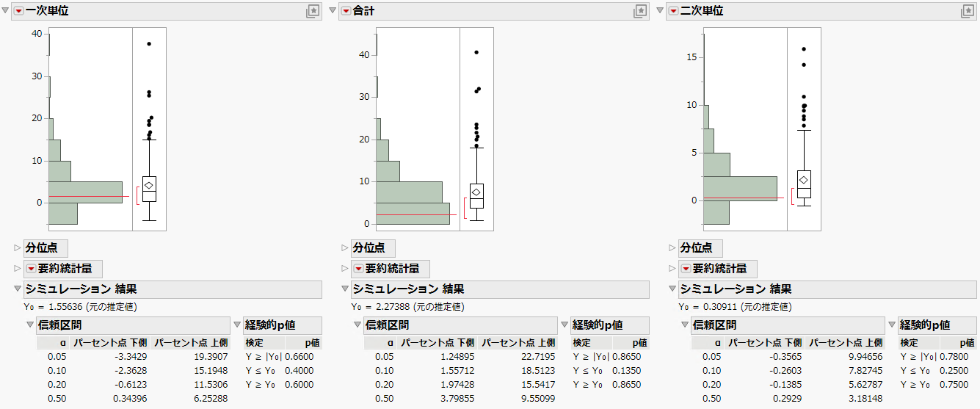Collapse the 一次単位 report section
The image size is (980, 409).
(x=6, y=11)
